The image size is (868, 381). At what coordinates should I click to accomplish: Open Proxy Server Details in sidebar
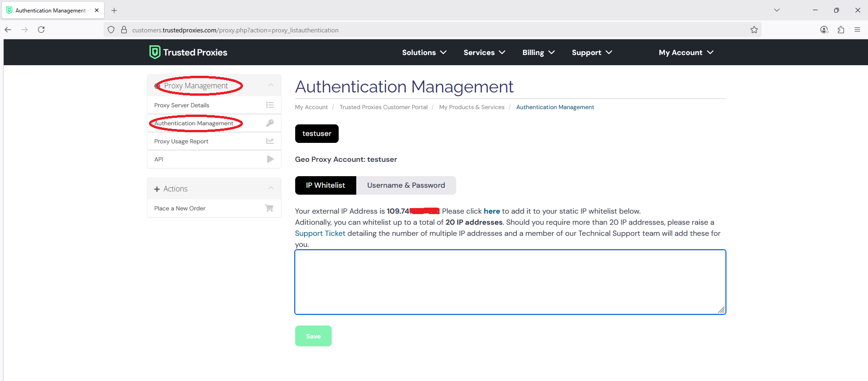pyautogui.click(x=214, y=105)
